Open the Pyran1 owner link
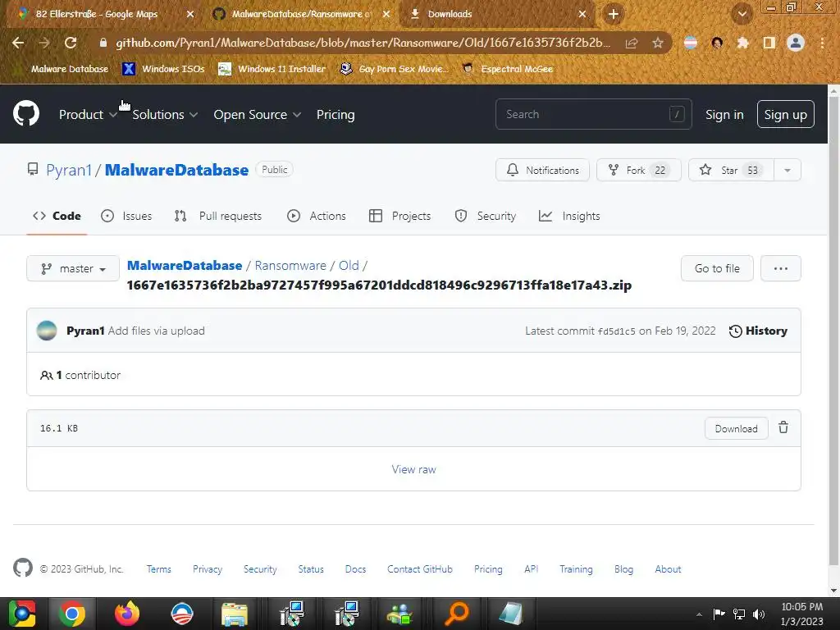 [x=69, y=170]
